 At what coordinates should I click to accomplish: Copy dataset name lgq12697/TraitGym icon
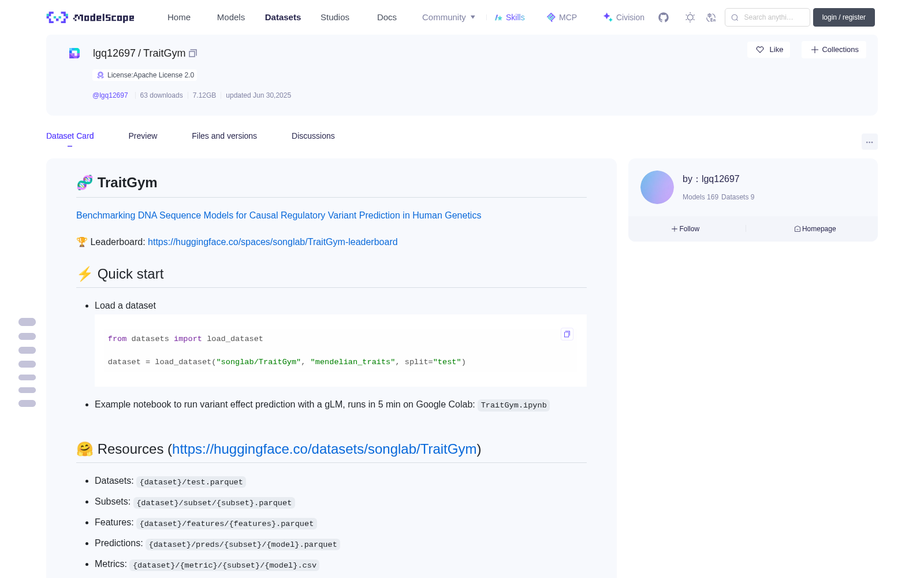(193, 53)
